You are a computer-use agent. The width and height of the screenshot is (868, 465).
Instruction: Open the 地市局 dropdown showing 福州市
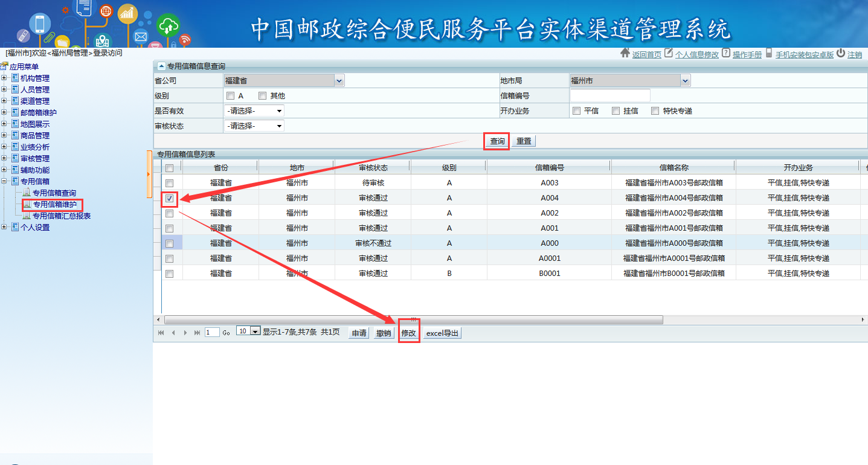[630, 80]
